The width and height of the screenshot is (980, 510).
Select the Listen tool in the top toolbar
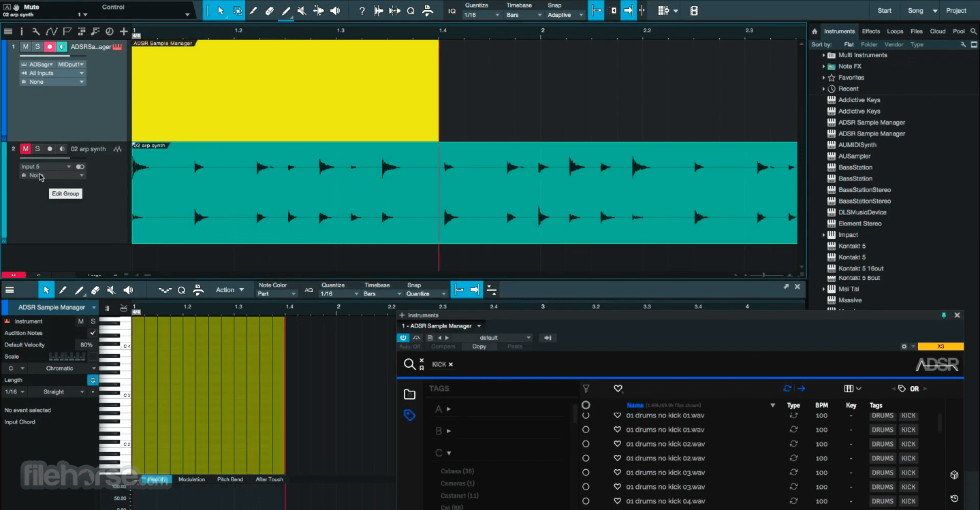pos(334,11)
